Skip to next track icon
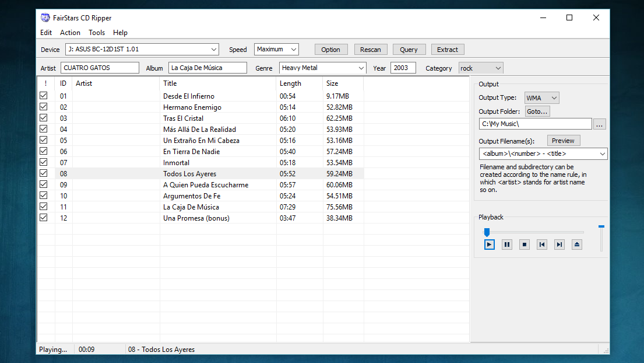The height and width of the screenshot is (363, 644). click(559, 245)
